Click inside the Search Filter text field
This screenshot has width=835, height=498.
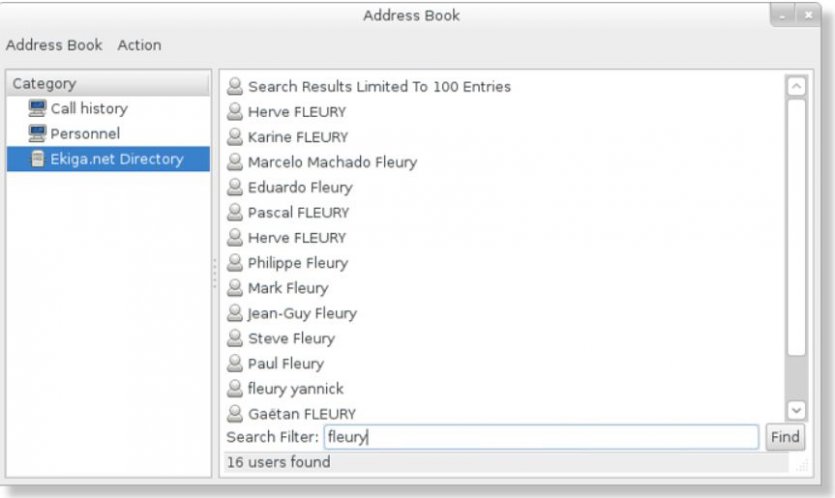pyautogui.click(x=540, y=437)
